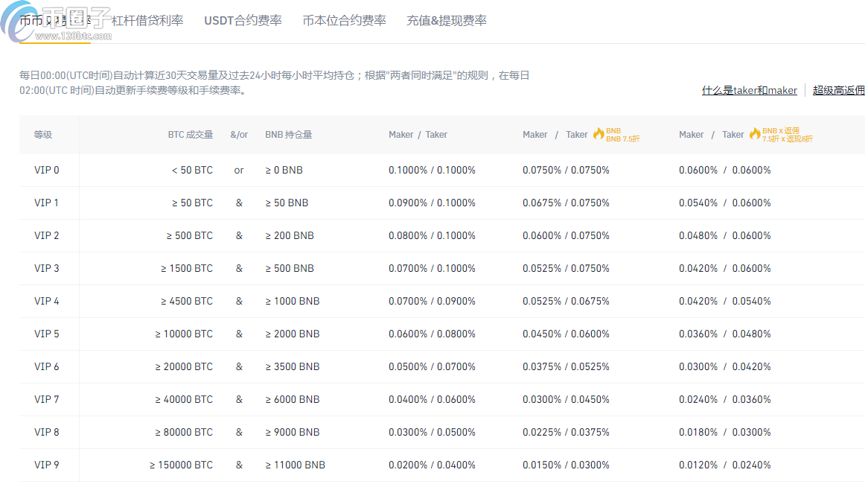Click the VIP 9 level cell
This screenshot has width=868, height=487.
(46, 465)
